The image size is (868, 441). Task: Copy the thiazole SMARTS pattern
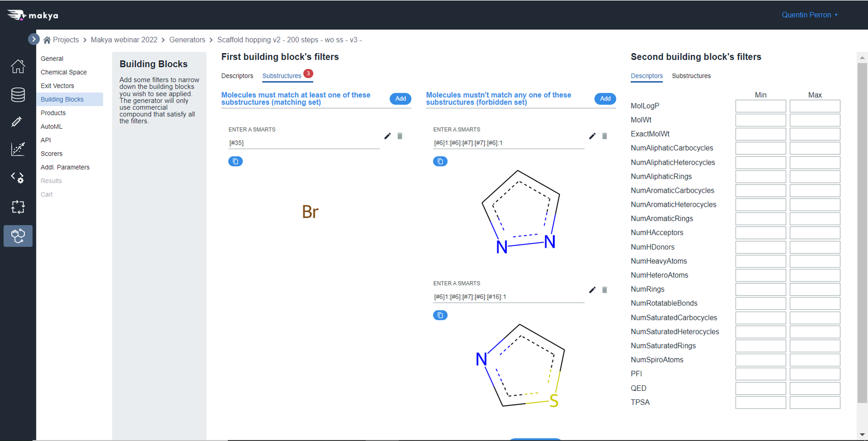(x=440, y=315)
